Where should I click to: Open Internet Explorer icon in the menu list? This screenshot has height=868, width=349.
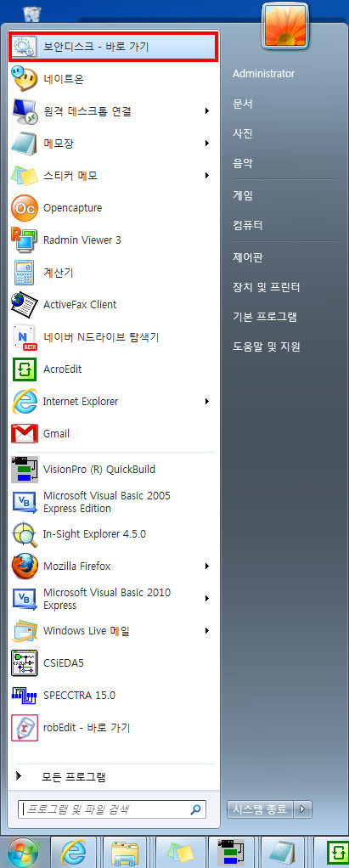pos(25,402)
